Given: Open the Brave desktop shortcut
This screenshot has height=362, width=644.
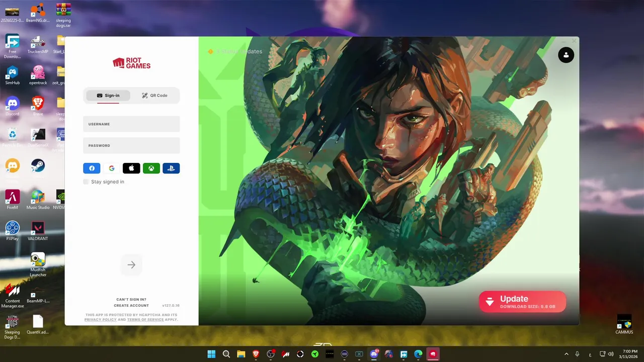Looking at the screenshot, I should point(38,106).
